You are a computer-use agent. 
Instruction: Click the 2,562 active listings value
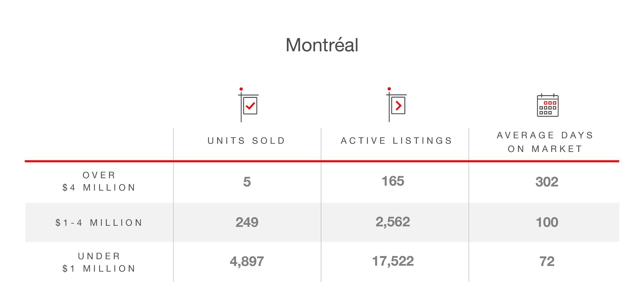(393, 222)
